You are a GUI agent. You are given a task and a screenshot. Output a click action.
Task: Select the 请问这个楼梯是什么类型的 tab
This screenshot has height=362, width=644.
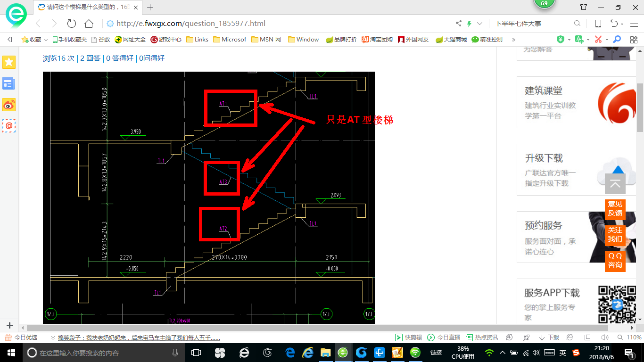pos(88,7)
